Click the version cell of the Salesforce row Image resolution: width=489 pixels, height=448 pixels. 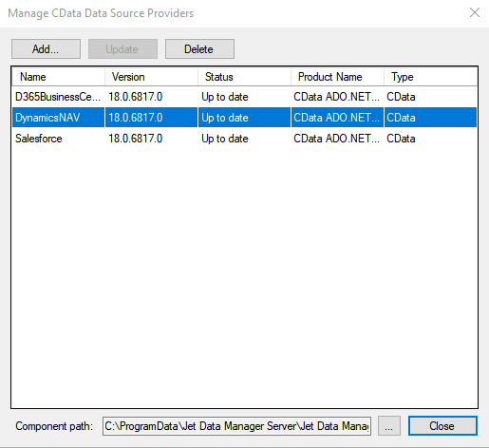pyautogui.click(x=136, y=139)
